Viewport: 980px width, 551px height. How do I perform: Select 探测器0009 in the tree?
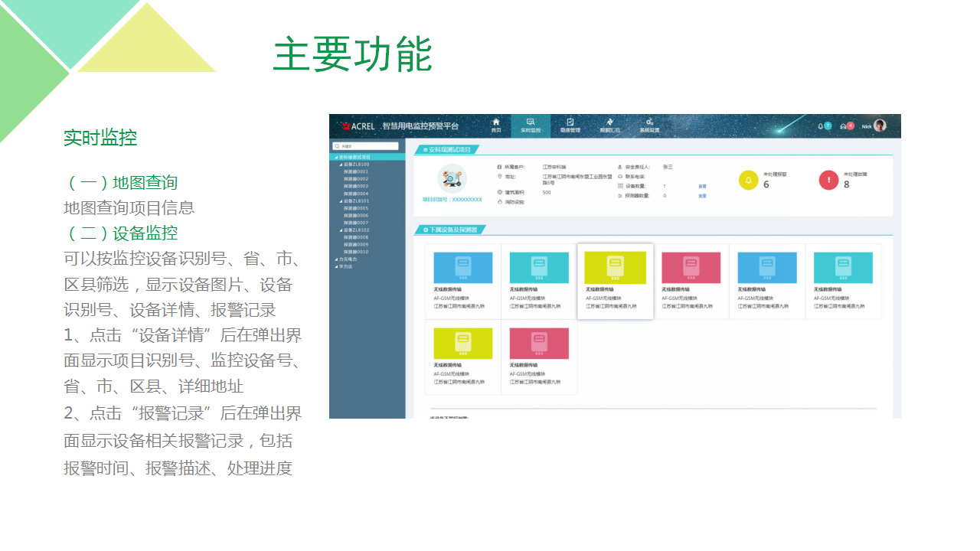(x=356, y=244)
